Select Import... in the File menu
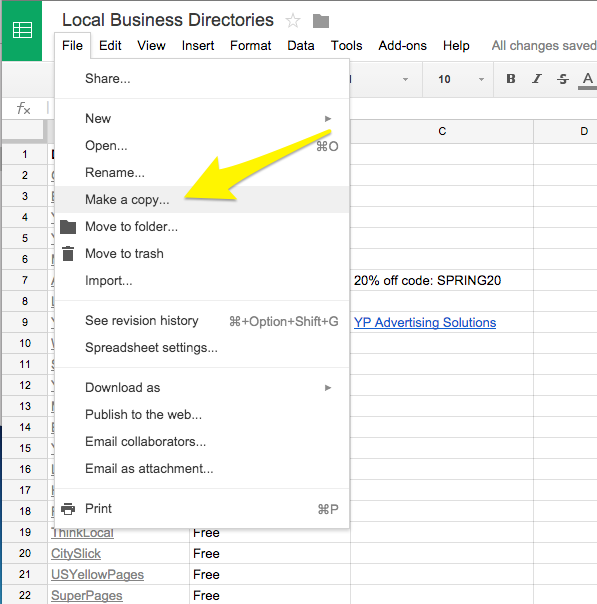The width and height of the screenshot is (597, 604). tap(202, 280)
